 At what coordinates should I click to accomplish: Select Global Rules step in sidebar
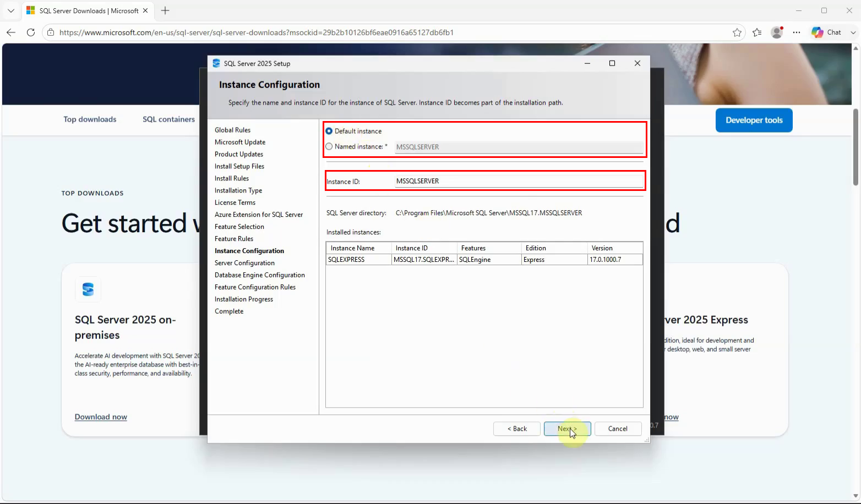[x=232, y=130]
